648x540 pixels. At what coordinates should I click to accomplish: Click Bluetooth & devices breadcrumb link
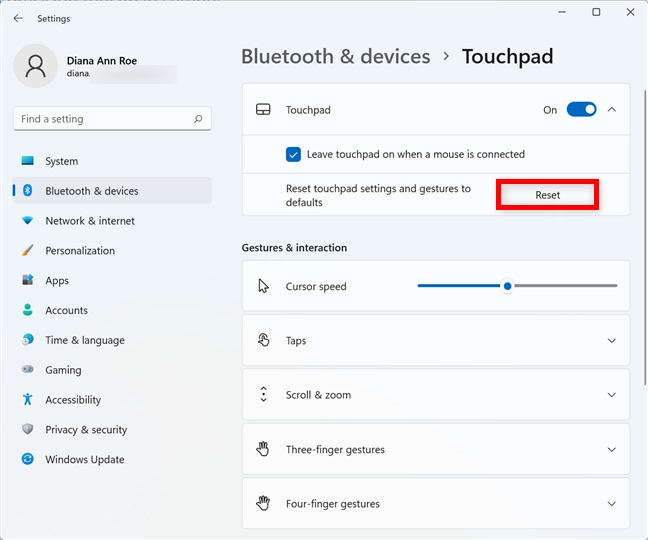[336, 57]
